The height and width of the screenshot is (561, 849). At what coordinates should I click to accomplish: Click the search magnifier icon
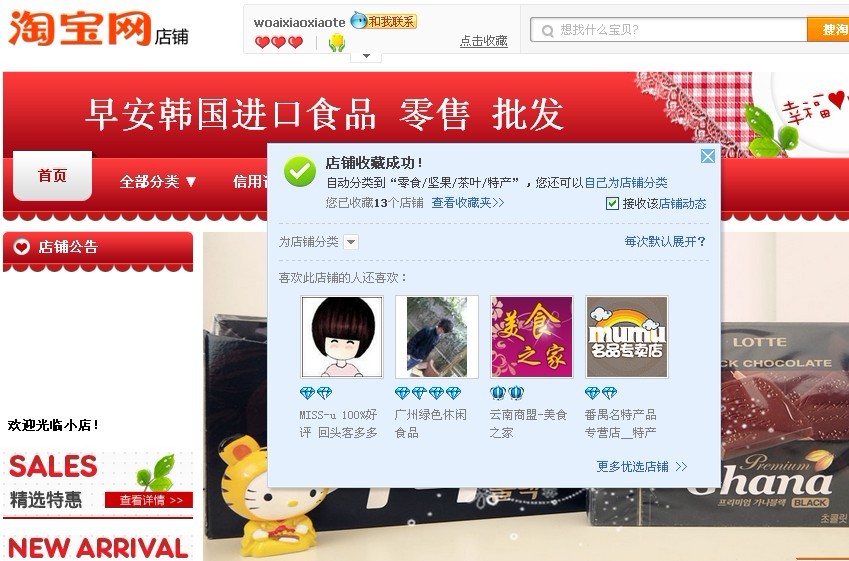point(547,30)
